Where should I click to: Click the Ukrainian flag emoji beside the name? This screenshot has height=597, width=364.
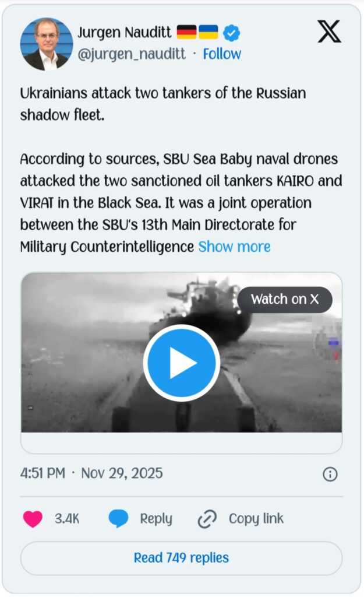tap(208, 32)
